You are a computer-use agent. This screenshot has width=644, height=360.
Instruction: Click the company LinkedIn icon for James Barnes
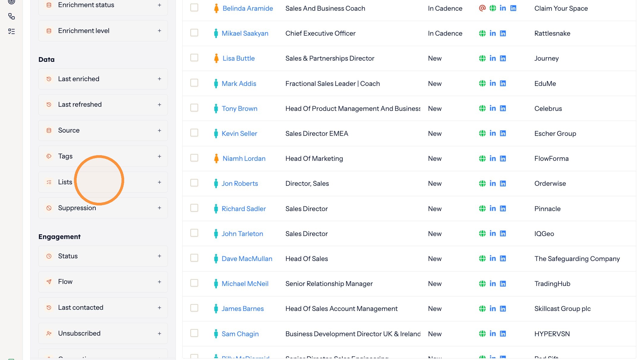point(503,309)
